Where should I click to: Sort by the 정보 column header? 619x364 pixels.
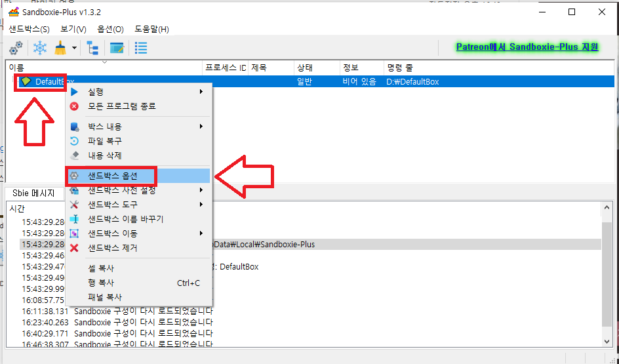click(362, 68)
